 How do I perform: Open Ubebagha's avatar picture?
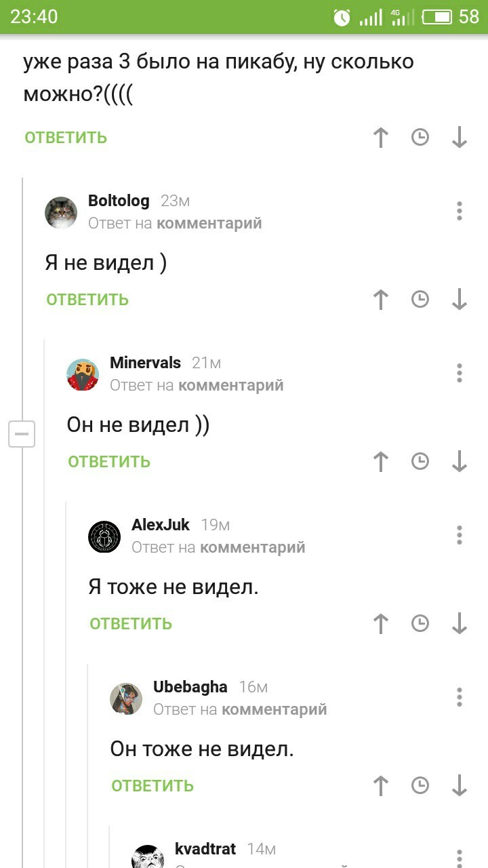pos(126,698)
